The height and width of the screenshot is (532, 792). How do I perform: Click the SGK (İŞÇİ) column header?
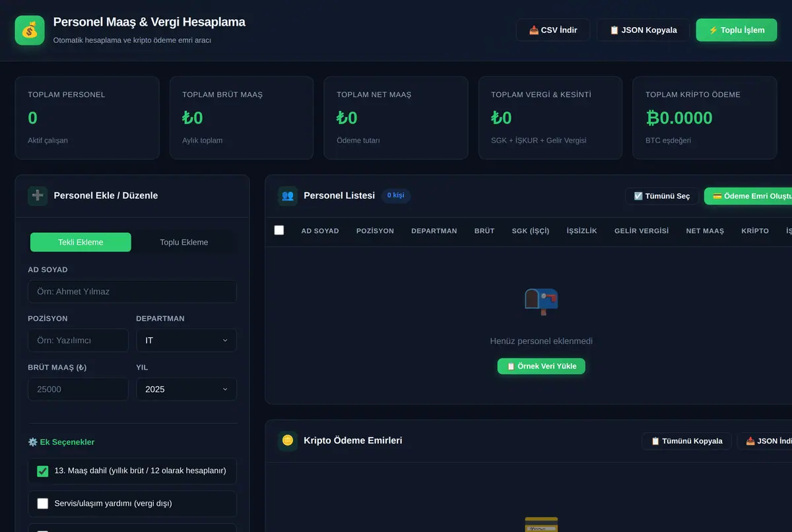531,231
